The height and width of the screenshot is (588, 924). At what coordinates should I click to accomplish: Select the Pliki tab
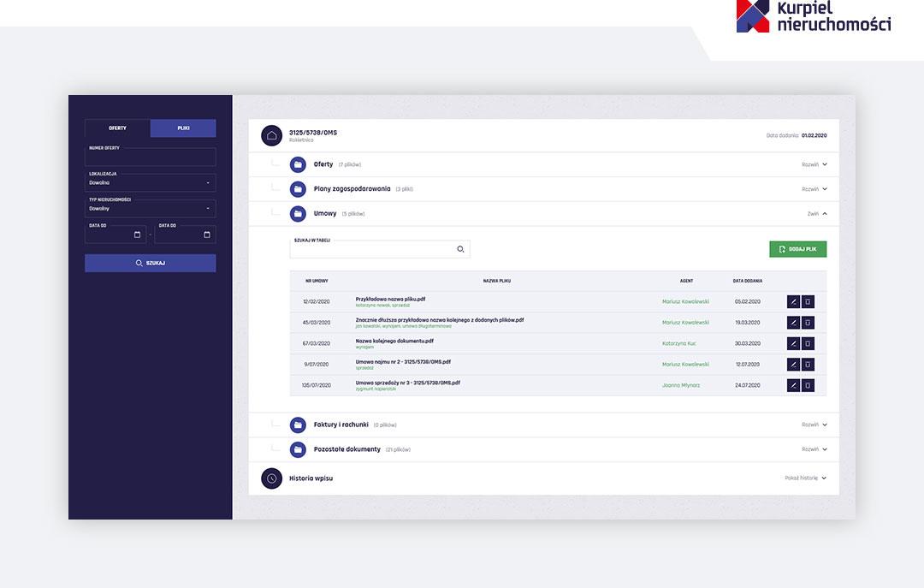(x=183, y=128)
